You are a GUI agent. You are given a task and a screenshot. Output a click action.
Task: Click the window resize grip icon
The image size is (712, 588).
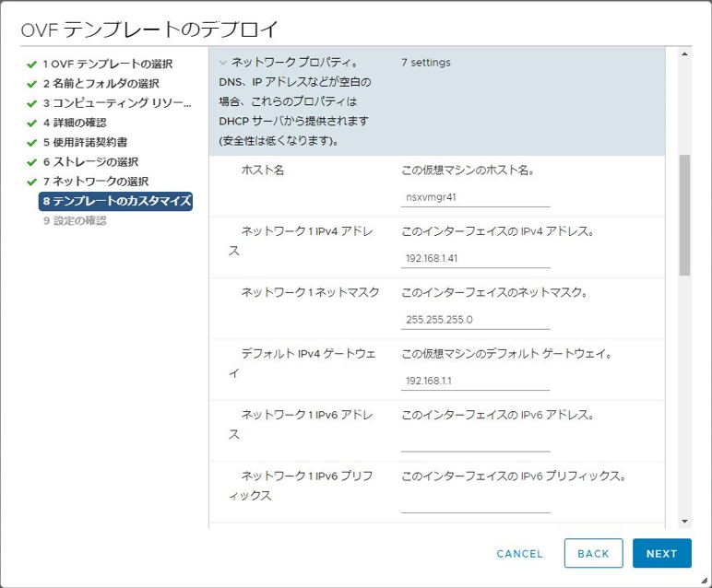point(704,580)
